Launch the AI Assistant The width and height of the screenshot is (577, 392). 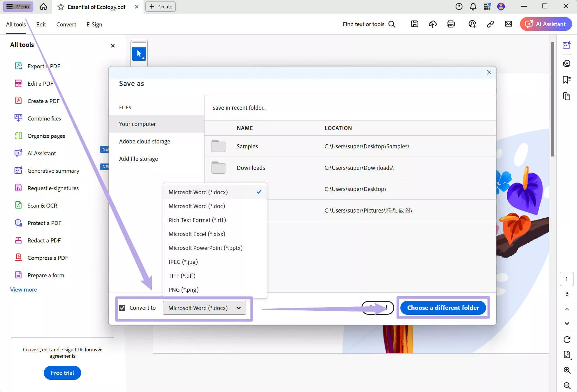(x=546, y=24)
